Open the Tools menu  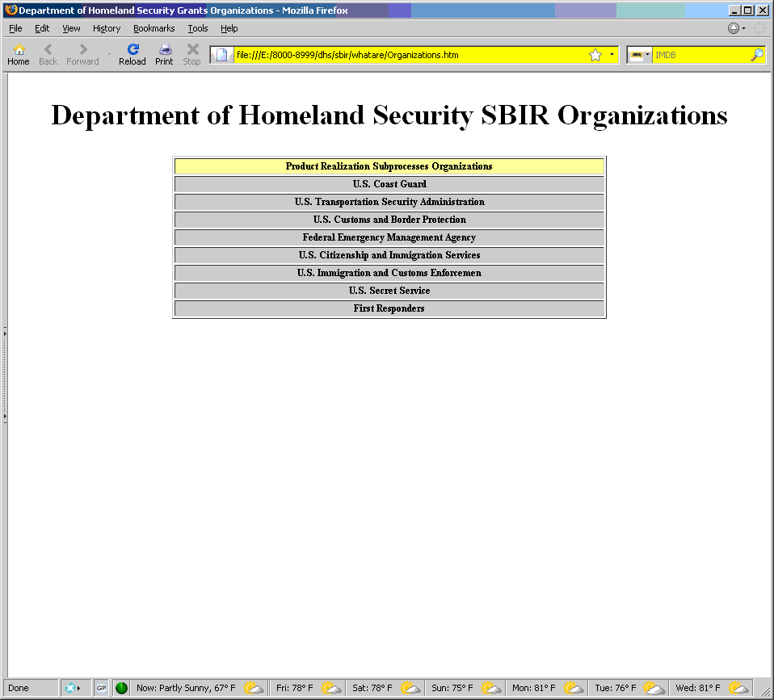tap(197, 28)
